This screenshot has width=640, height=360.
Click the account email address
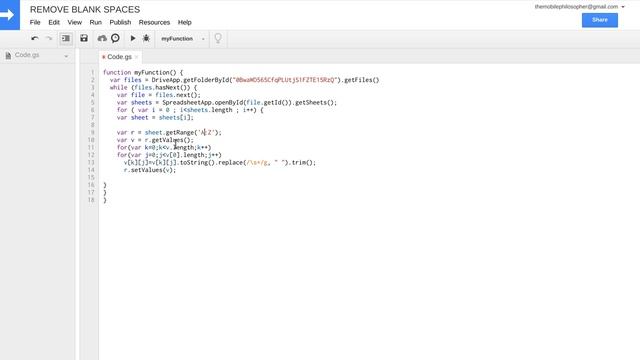coord(576,7)
